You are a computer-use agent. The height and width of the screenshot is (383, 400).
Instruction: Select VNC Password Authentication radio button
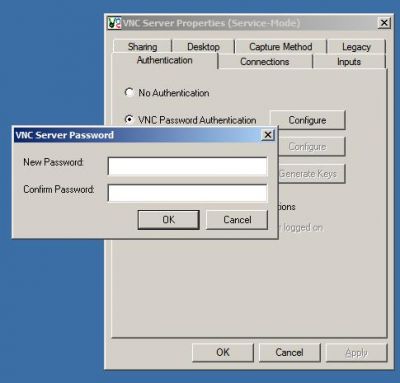click(129, 119)
